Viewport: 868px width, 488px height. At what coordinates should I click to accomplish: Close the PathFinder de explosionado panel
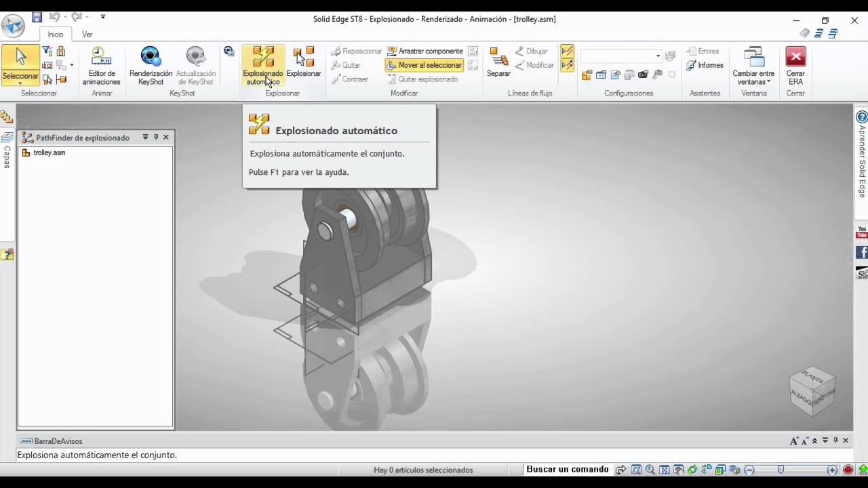tap(166, 137)
